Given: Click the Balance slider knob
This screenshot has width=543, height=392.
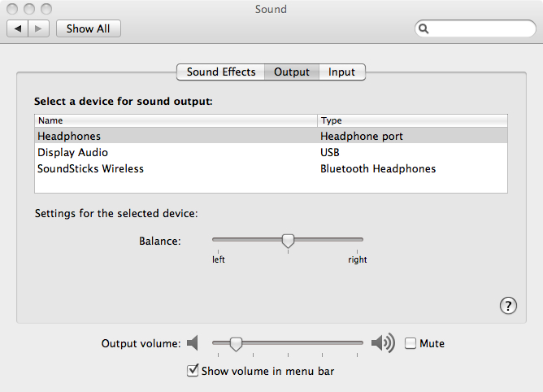Looking at the screenshot, I should pyautogui.click(x=288, y=240).
